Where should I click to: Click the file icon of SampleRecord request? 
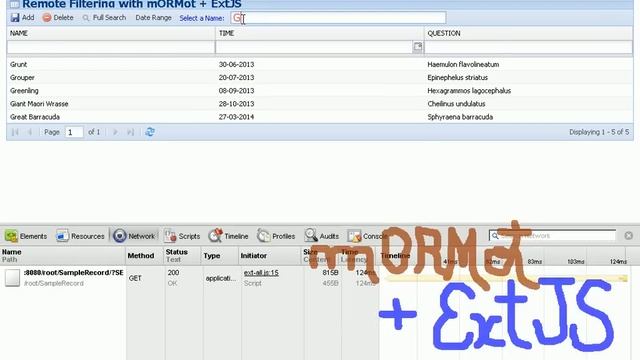(x=12, y=278)
